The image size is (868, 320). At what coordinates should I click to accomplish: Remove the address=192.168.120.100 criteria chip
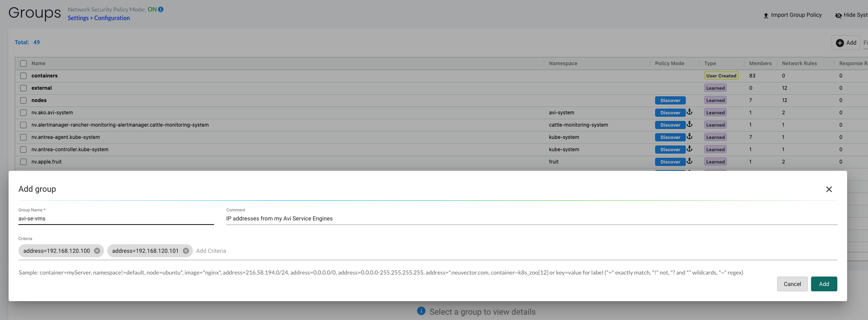(97, 251)
